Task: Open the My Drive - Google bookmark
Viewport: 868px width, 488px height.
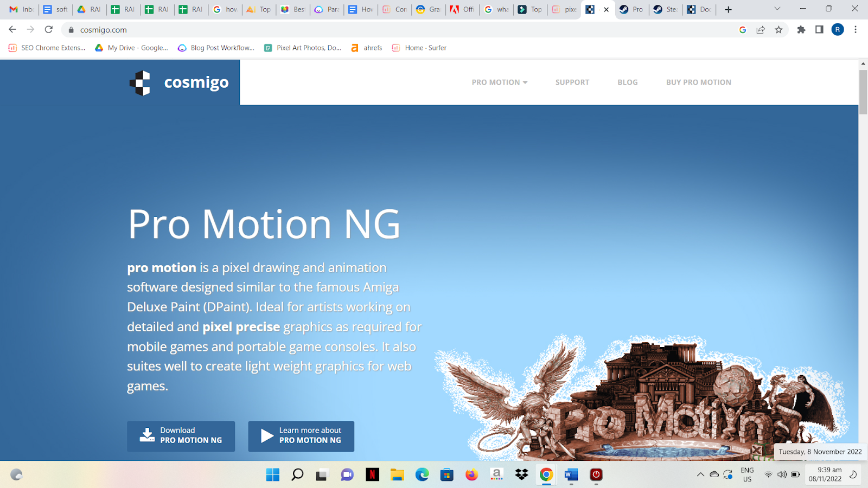Action: 131,48
